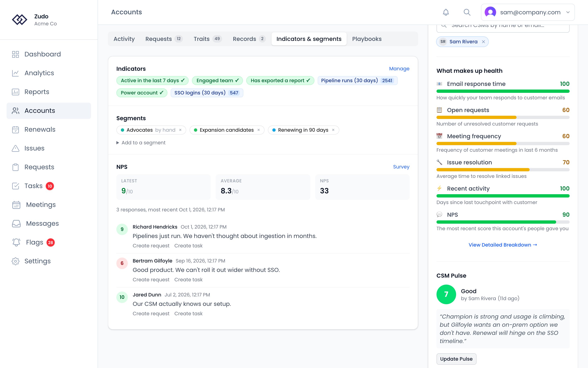Screen dimensions: 588x368
Task: Switch to the Playbooks tab
Action: pyautogui.click(x=367, y=39)
